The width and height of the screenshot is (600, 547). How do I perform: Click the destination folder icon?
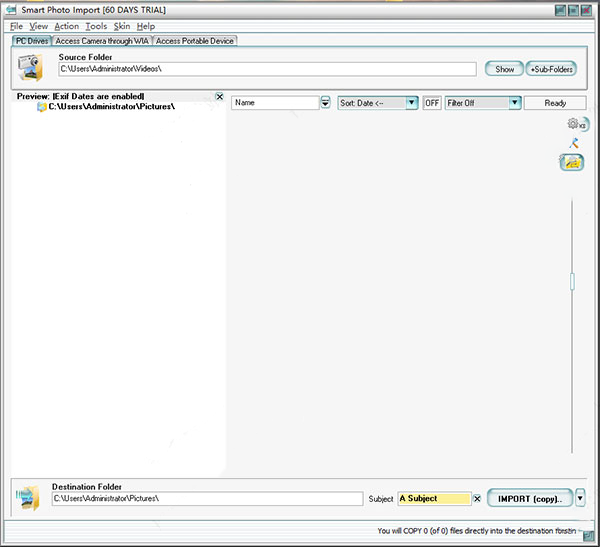click(x=28, y=498)
